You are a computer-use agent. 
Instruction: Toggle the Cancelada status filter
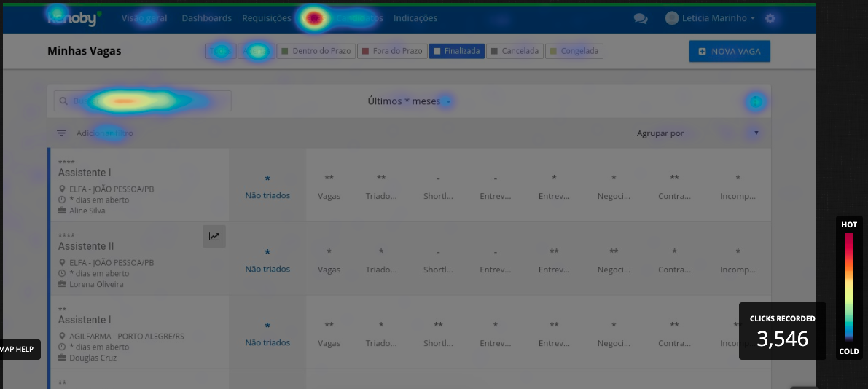click(x=515, y=51)
